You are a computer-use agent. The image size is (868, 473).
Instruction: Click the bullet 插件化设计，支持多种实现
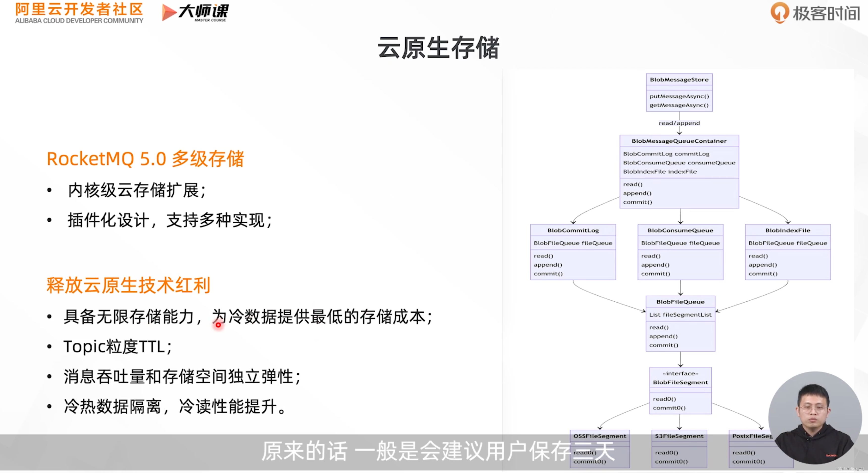point(170,220)
